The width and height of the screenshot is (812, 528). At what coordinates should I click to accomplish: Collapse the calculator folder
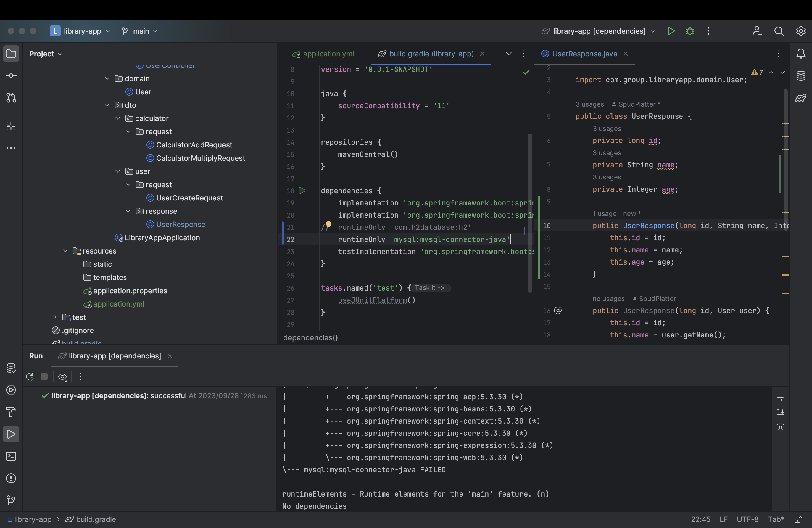tap(118, 118)
